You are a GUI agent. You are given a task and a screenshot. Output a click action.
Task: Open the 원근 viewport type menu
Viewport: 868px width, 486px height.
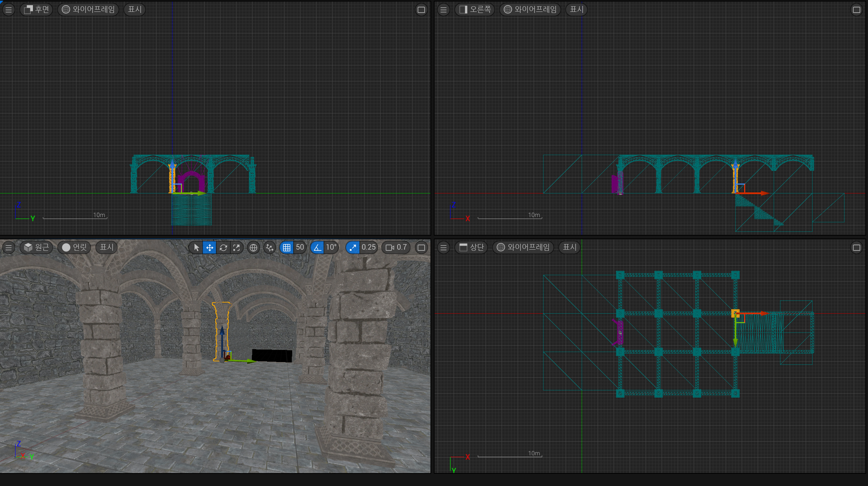point(37,247)
